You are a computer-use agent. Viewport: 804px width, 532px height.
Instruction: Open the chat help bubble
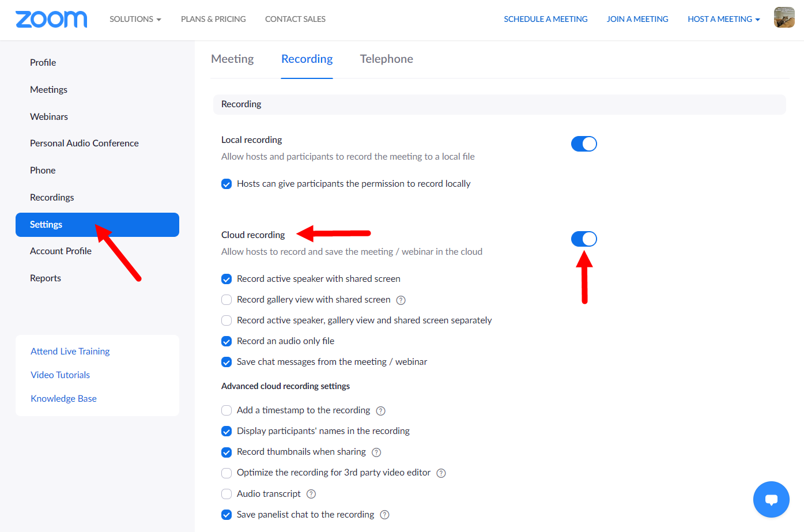click(771, 499)
